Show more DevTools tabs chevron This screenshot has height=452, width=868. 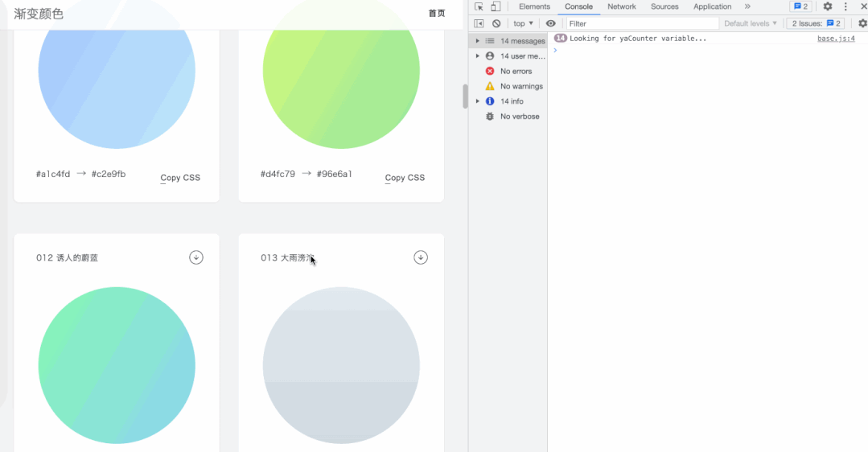(747, 6)
